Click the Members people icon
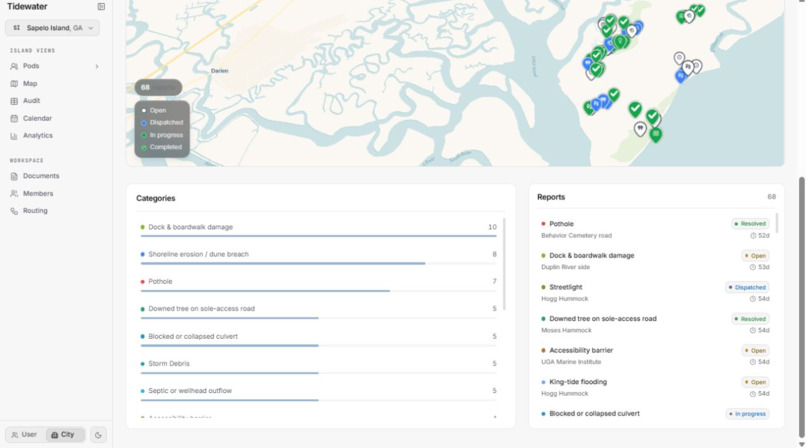The width and height of the screenshot is (806, 448). (x=14, y=194)
